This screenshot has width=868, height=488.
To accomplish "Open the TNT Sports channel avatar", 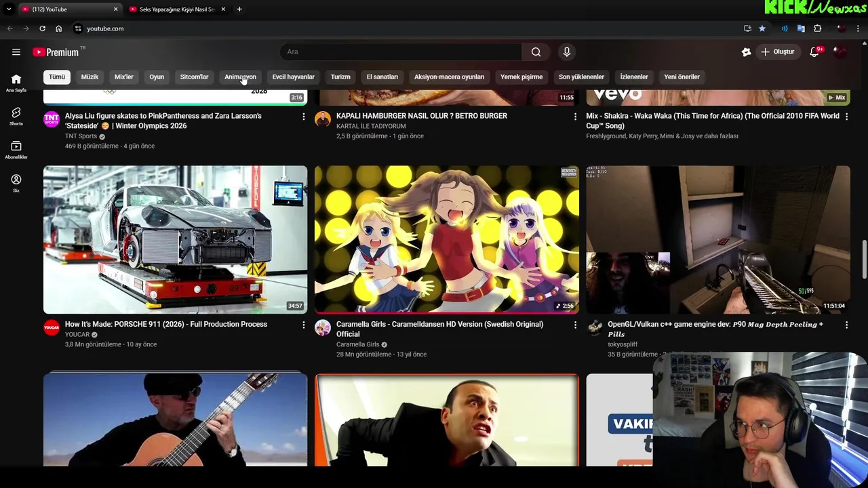I will [x=52, y=120].
